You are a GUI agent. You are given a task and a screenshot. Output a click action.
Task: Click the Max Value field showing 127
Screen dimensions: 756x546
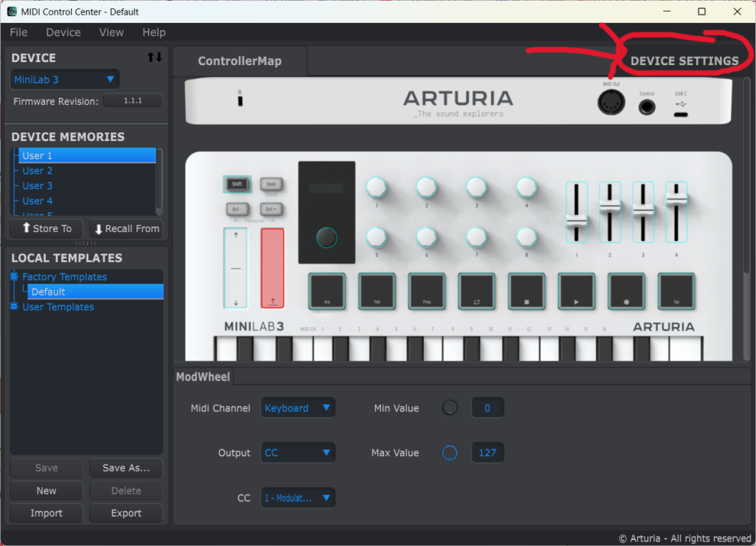487,453
